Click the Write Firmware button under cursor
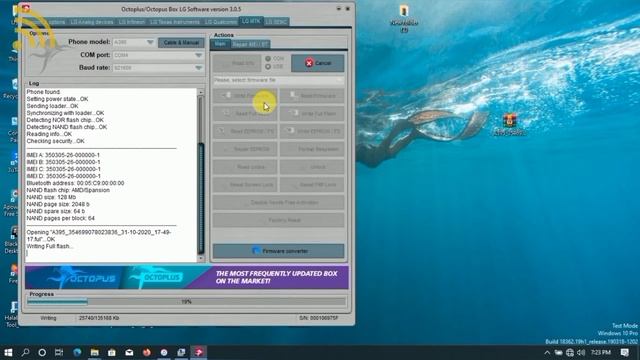This screenshot has width=640, height=360. (245, 96)
